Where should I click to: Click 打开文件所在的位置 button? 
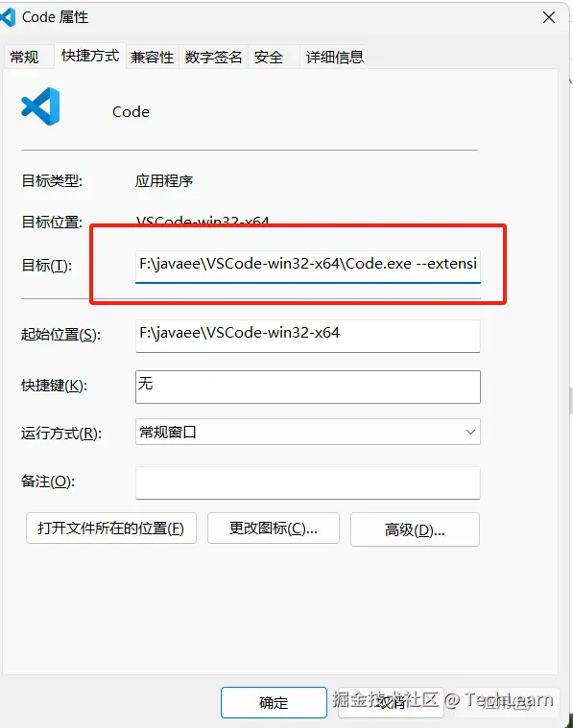tap(111, 528)
